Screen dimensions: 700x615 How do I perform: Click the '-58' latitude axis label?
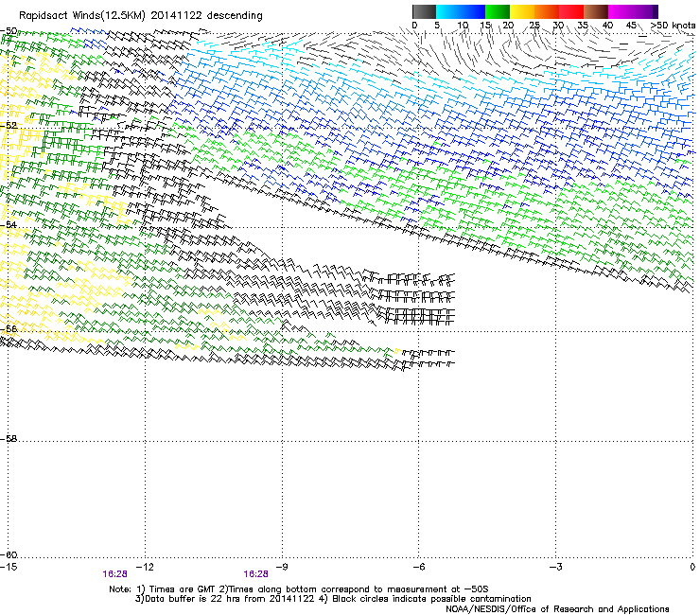[9, 439]
